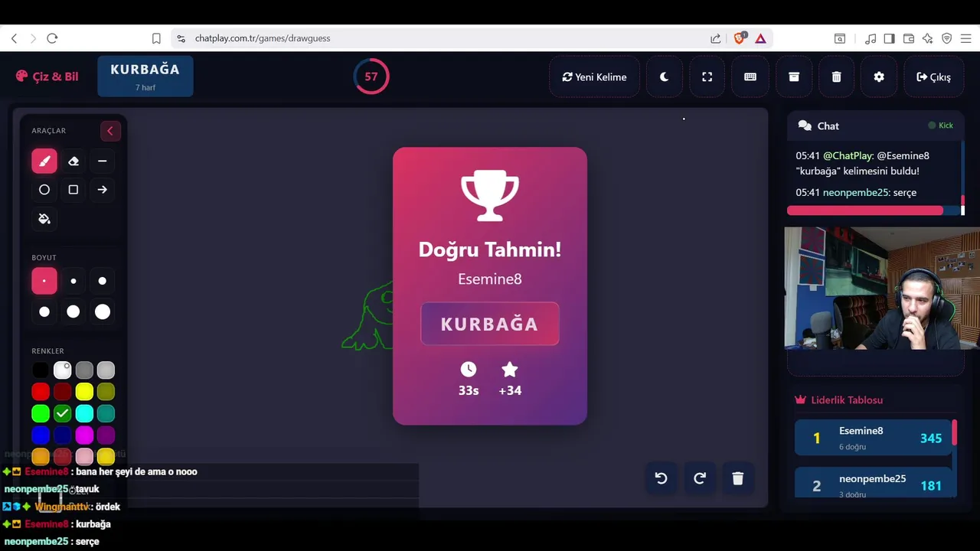Select the straight line tool
The width and height of the screenshot is (980, 551).
[103, 161]
